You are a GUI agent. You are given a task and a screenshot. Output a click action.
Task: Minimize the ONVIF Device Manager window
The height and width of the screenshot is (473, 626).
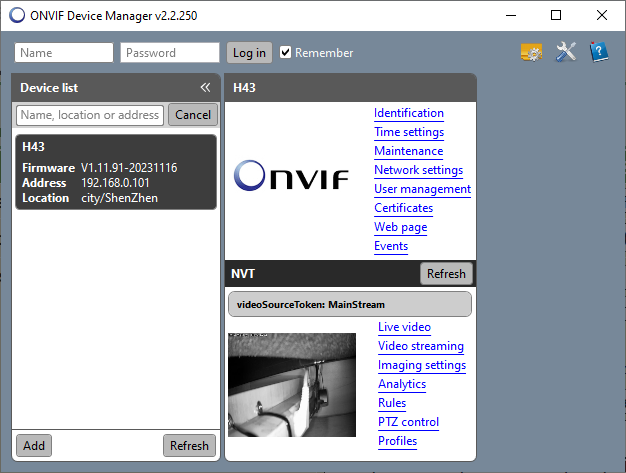(511, 16)
